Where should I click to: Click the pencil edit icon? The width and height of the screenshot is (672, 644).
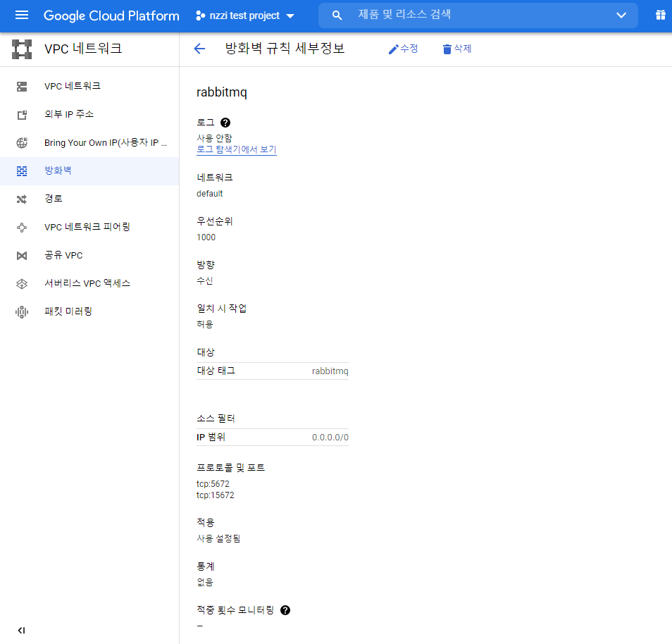[393, 49]
